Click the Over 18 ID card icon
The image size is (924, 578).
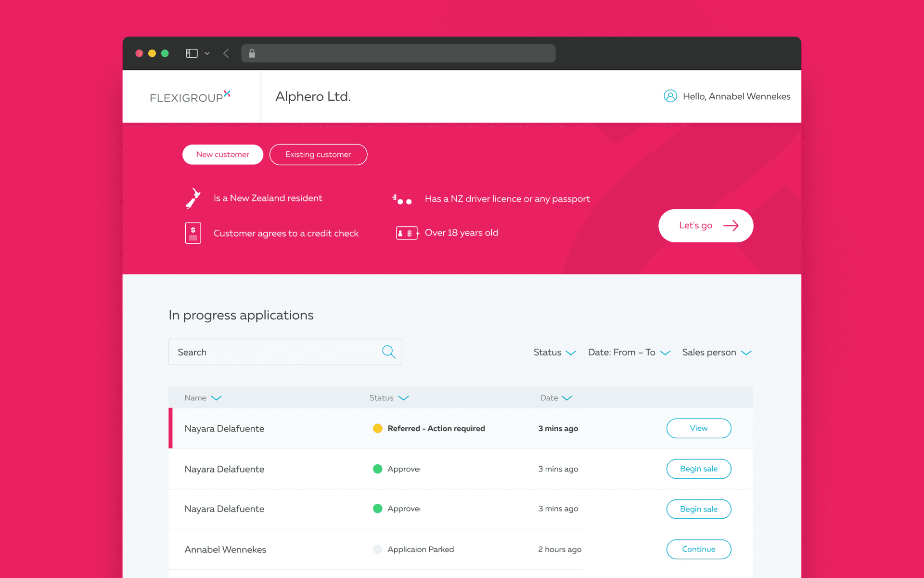coord(407,233)
